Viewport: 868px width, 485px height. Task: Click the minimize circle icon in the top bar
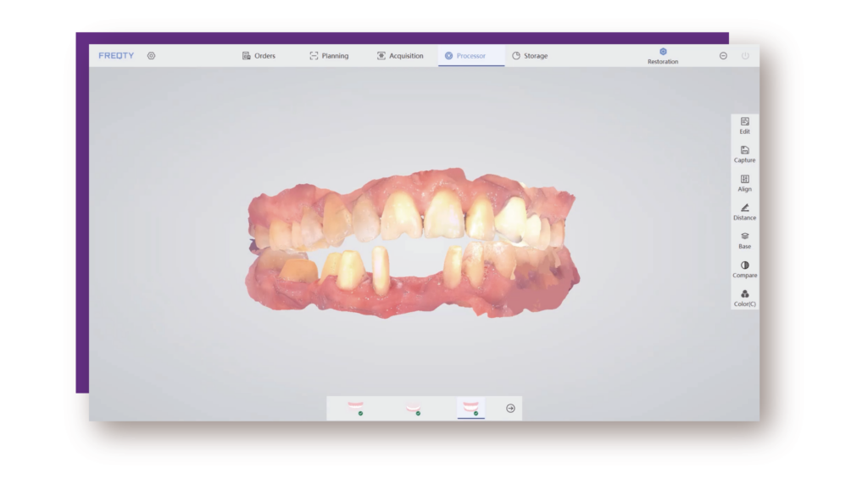(723, 56)
